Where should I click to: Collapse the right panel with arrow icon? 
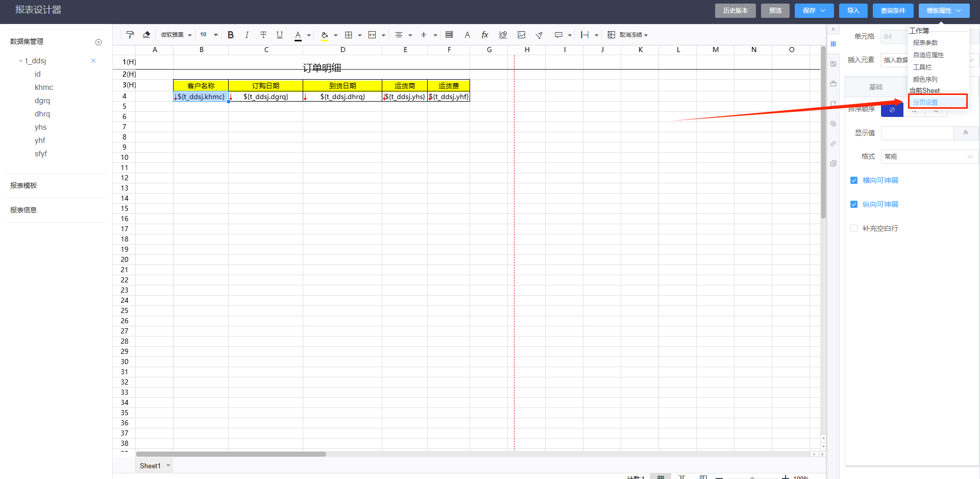click(x=833, y=29)
